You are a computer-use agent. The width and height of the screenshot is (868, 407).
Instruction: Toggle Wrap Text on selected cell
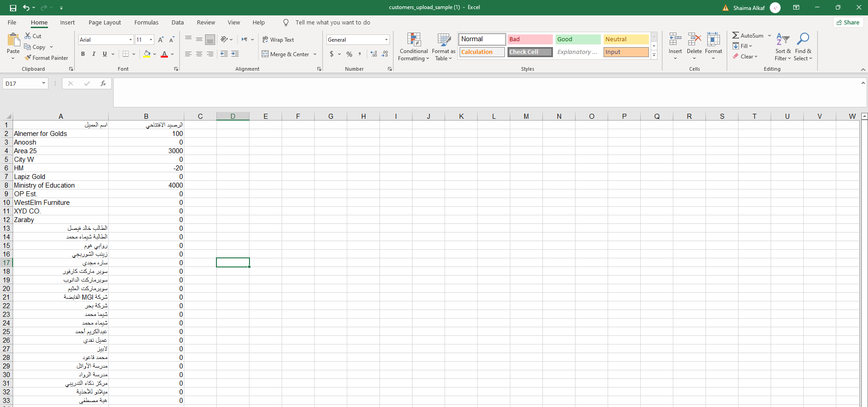(278, 40)
